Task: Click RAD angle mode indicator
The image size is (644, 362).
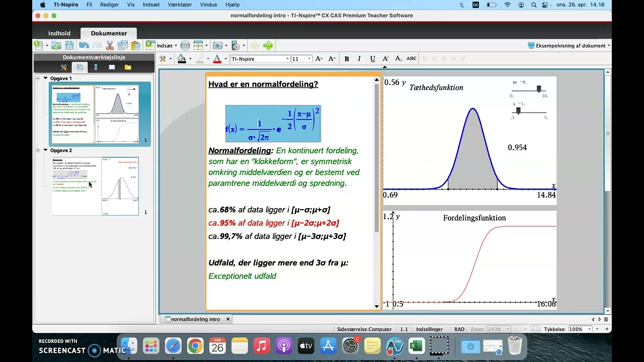Action: point(459,329)
